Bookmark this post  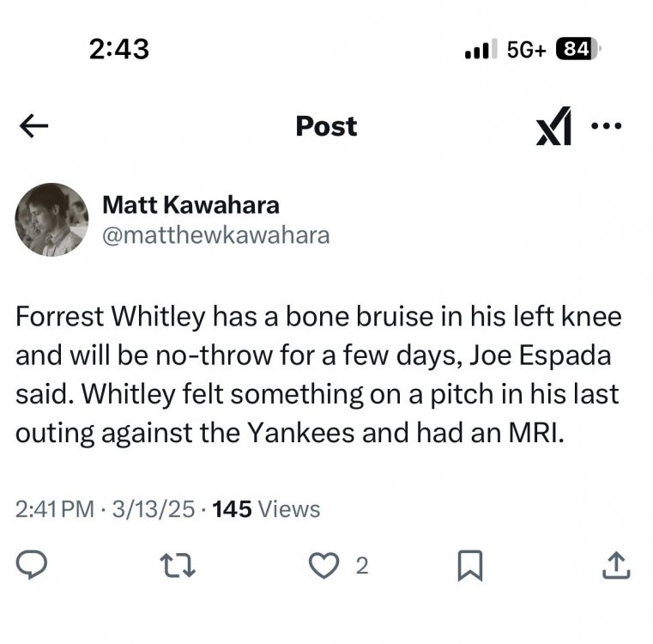pyautogui.click(x=472, y=564)
